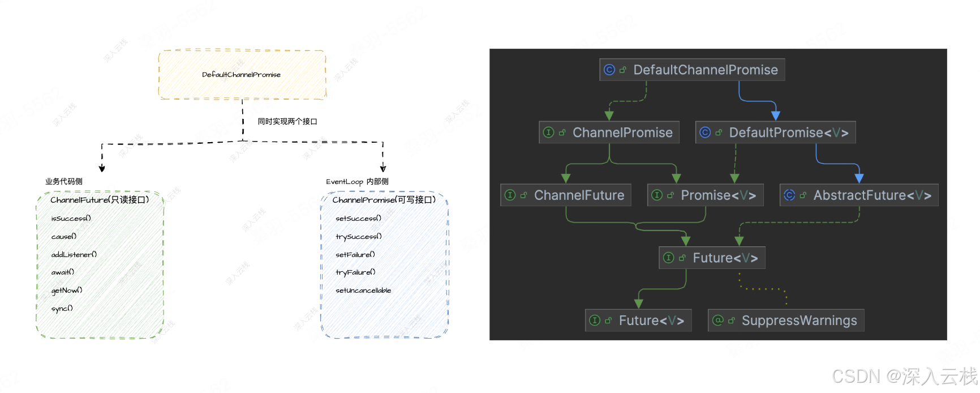This screenshot has height=393, width=980.
Task: Select the DefaultChannelPromise node in dark class diagram
Action: coord(692,70)
